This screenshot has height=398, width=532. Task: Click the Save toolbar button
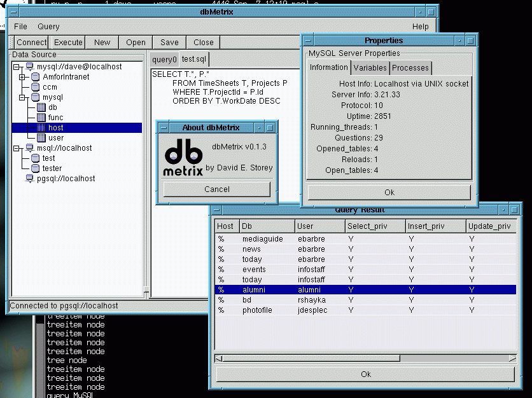pyautogui.click(x=169, y=43)
